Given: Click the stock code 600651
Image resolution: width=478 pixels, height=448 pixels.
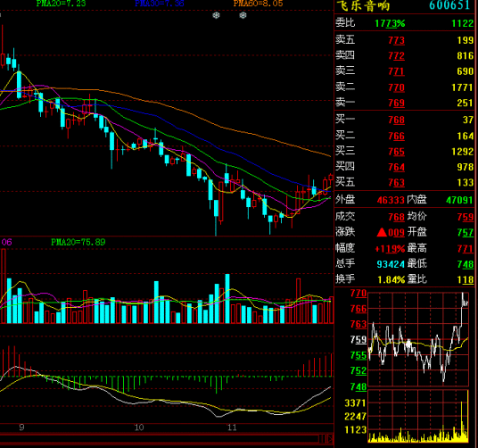Looking at the screenshot, I should [x=449, y=5].
